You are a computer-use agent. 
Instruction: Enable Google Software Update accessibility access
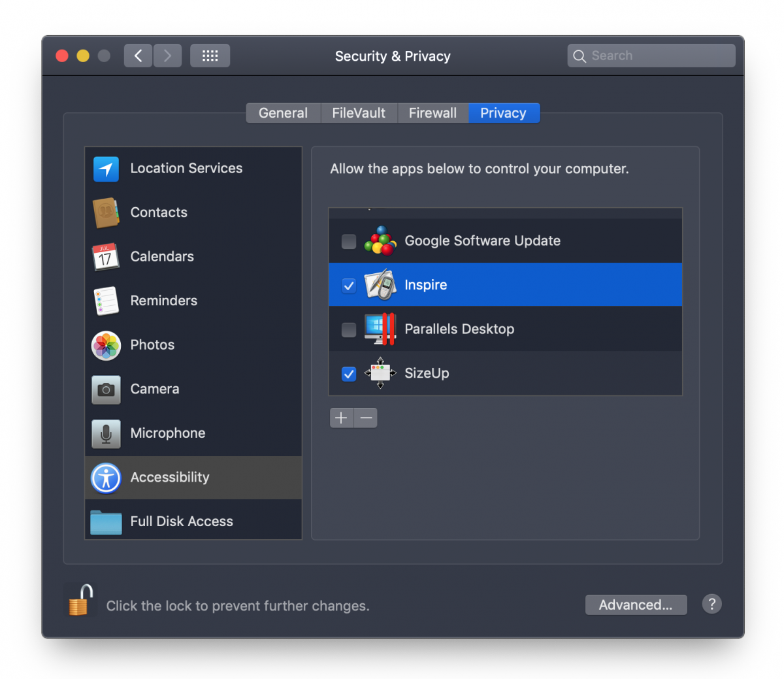point(349,241)
